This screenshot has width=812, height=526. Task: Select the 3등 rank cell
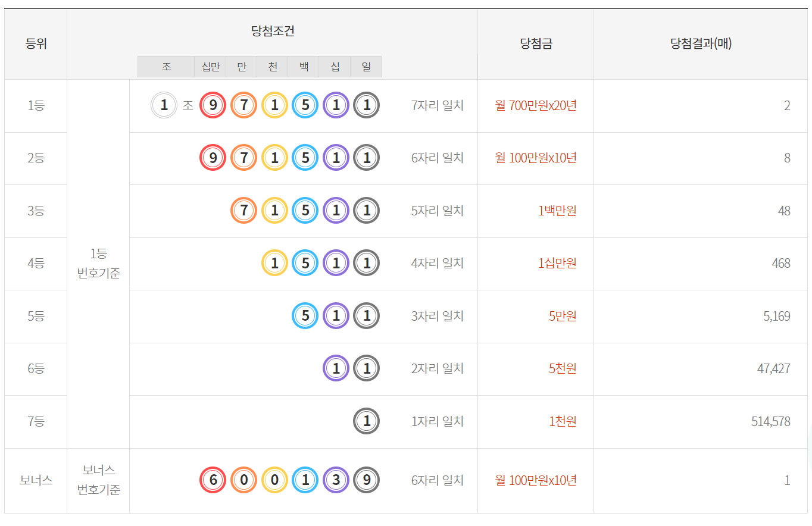click(x=36, y=211)
